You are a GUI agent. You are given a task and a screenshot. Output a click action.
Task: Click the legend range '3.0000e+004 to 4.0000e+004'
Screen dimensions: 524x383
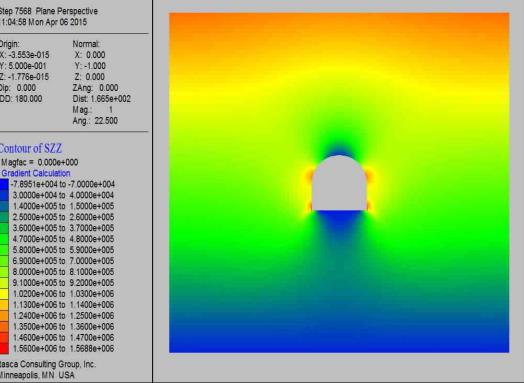point(63,195)
